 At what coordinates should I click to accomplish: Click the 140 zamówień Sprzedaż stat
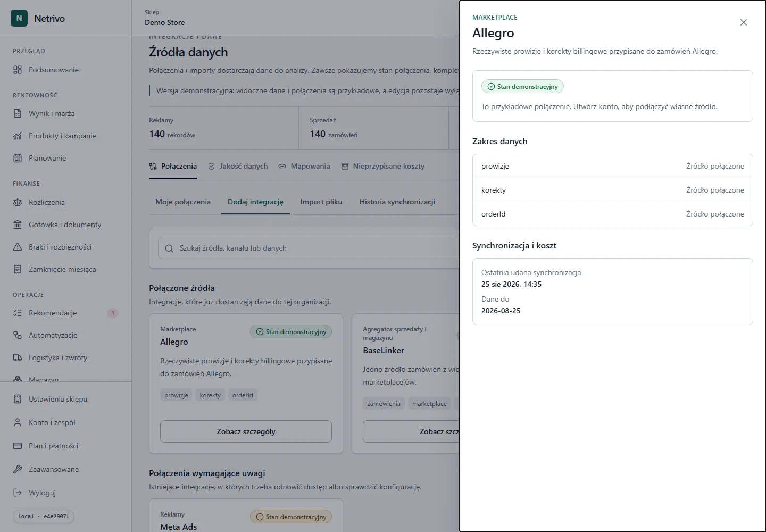tap(334, 134)
